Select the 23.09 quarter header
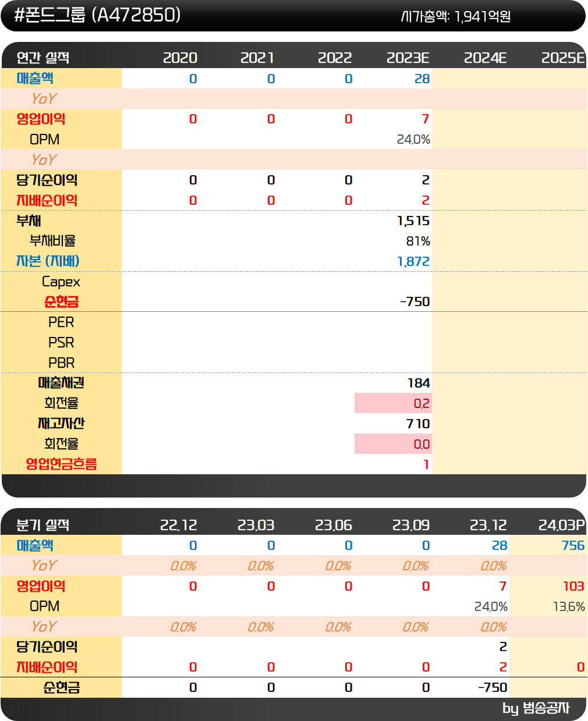The width and height of the screenshot is (588, 721). [x=411, y=525]
